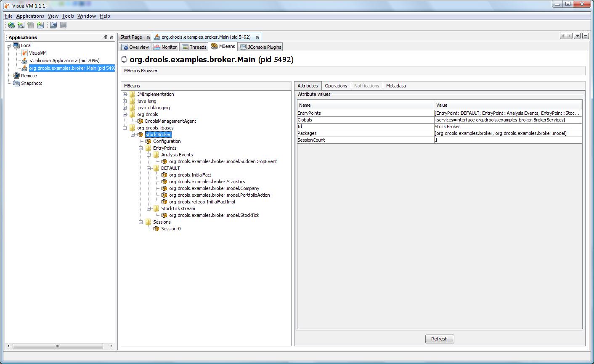Open the Operations tab
This screenshot has height=364, width=594.
pyautogui.click(x=336, y=86)
